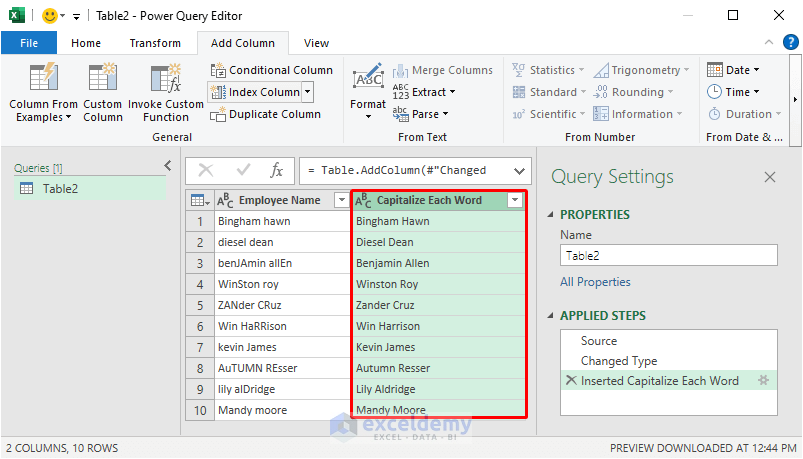Open the Trigonometry menu

click(642, 70)
